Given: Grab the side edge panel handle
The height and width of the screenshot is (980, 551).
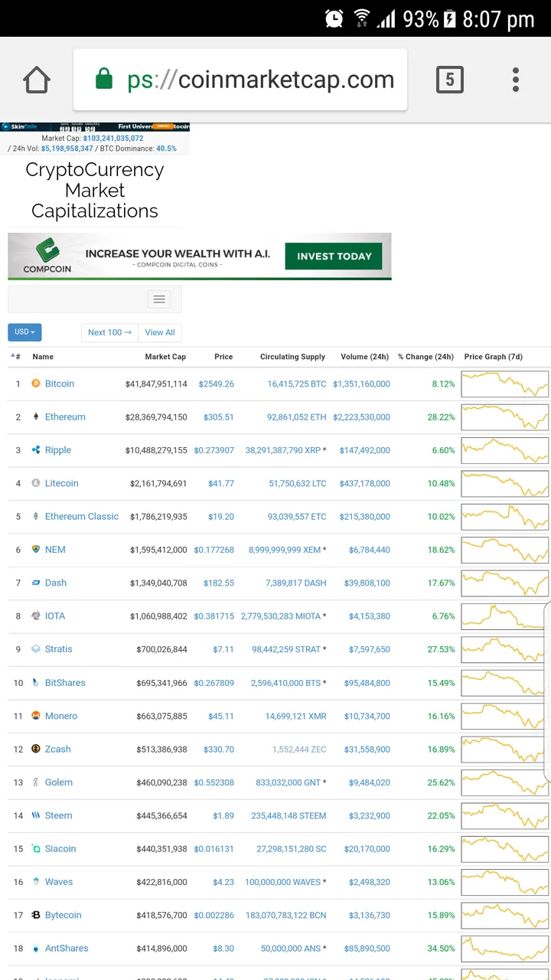Looking at the screenshot, I should click(547, 693).
